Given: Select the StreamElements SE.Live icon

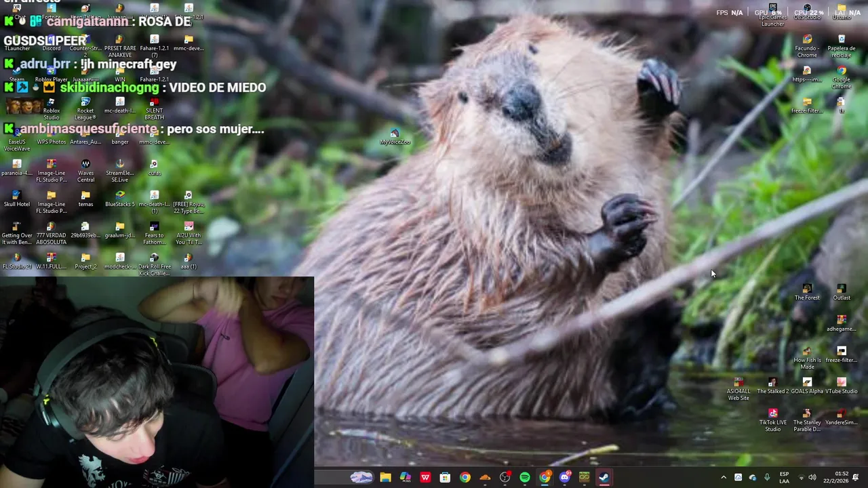Looking at the screenshot, I should [120, 171].
